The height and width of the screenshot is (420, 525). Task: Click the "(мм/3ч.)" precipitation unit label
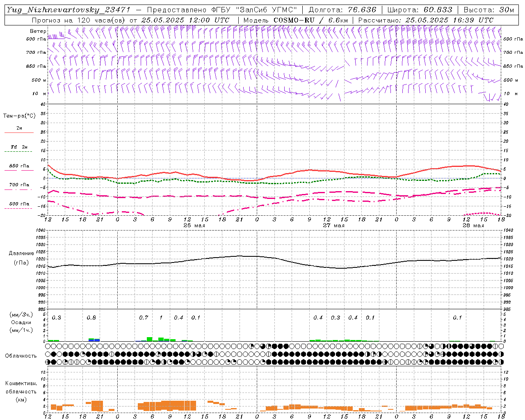[21, 315]
